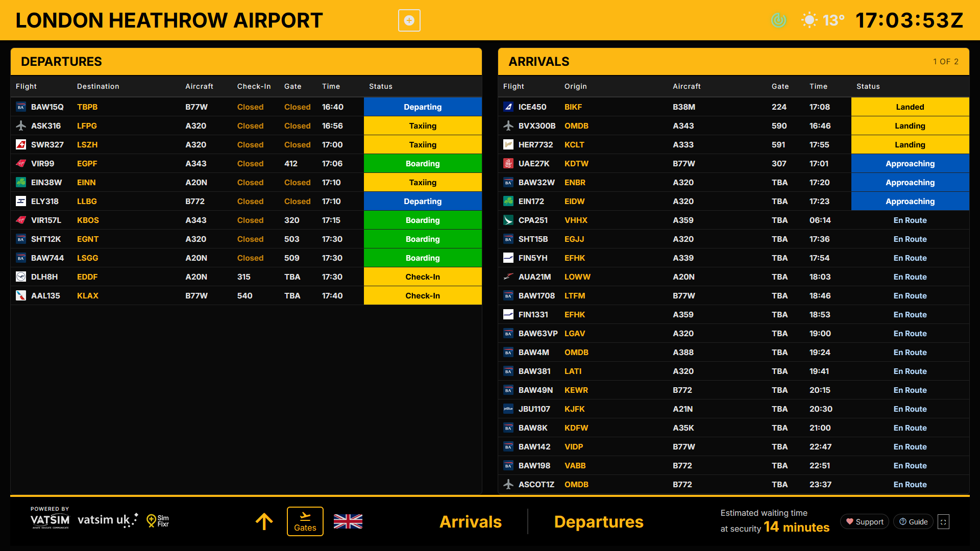Click the plane icon beside BVX300B
Screen dimensions: 980x551
[x=508, y=126]
